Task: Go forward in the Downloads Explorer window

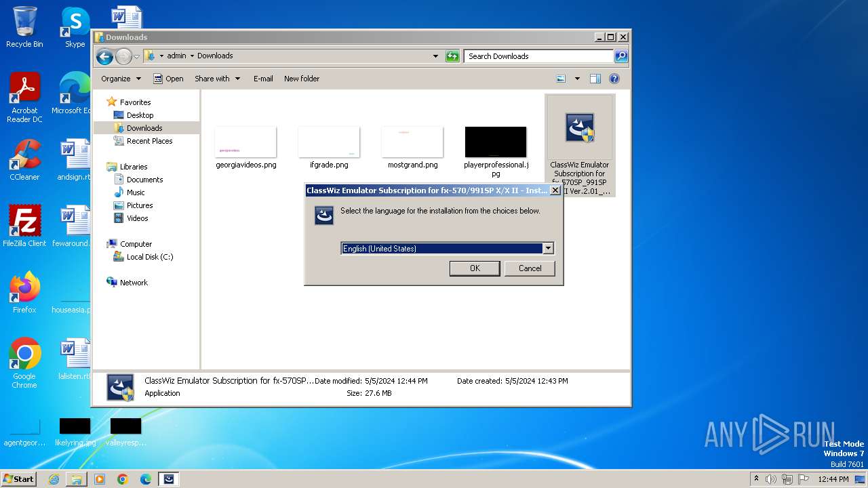Action: [x=123, y=56]
